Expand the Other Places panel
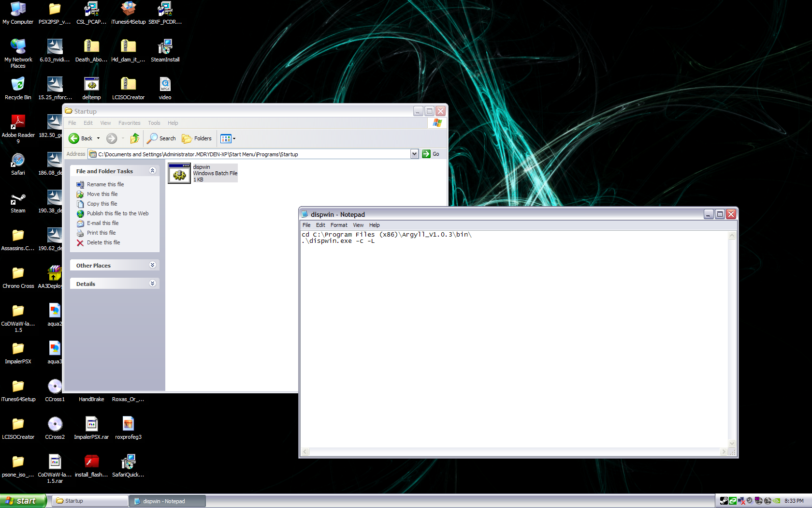The width and height of the screenshot is (812, 508). [x=152, y=265]
